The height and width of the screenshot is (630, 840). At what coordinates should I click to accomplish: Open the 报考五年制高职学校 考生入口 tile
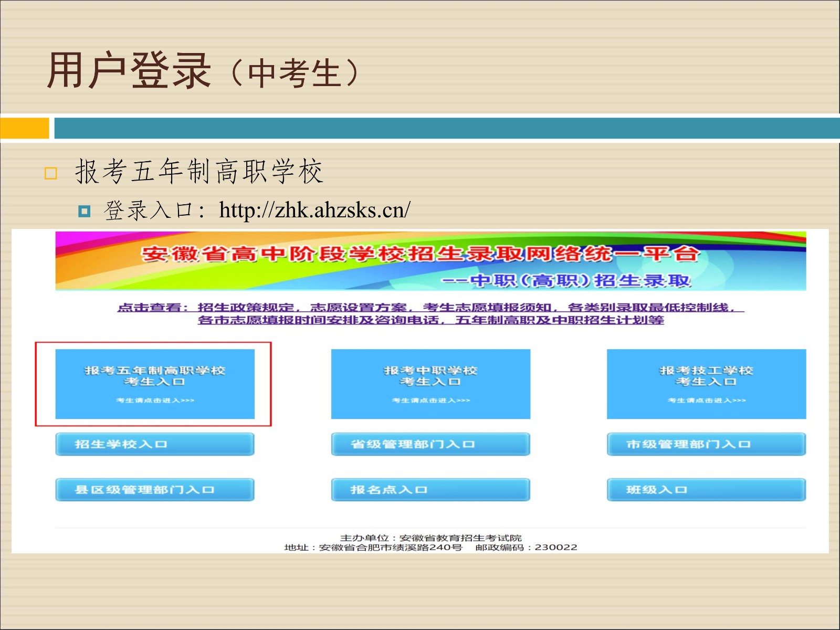coord(155,384)
